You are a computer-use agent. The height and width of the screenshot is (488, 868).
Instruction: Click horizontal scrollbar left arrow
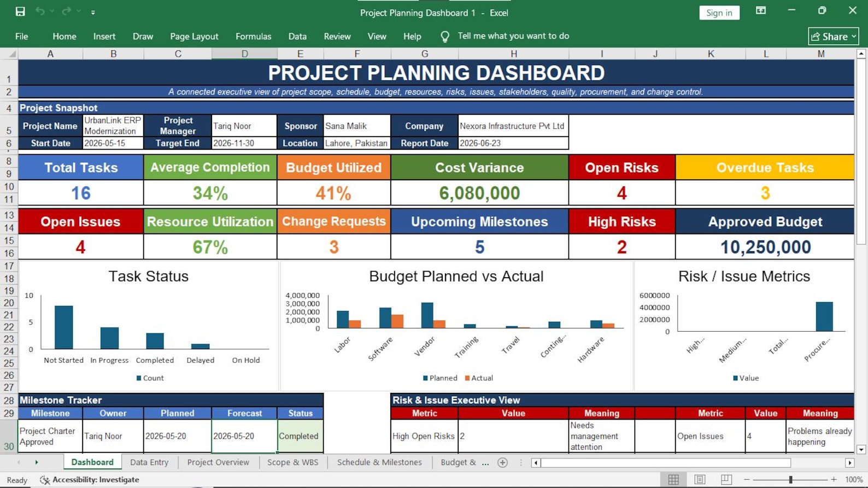pos(536,463)
